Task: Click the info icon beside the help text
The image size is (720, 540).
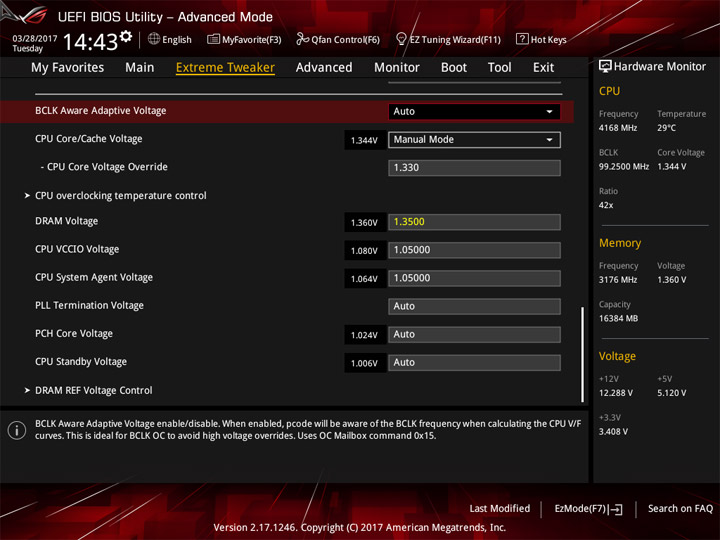Action: coord(17,430)
